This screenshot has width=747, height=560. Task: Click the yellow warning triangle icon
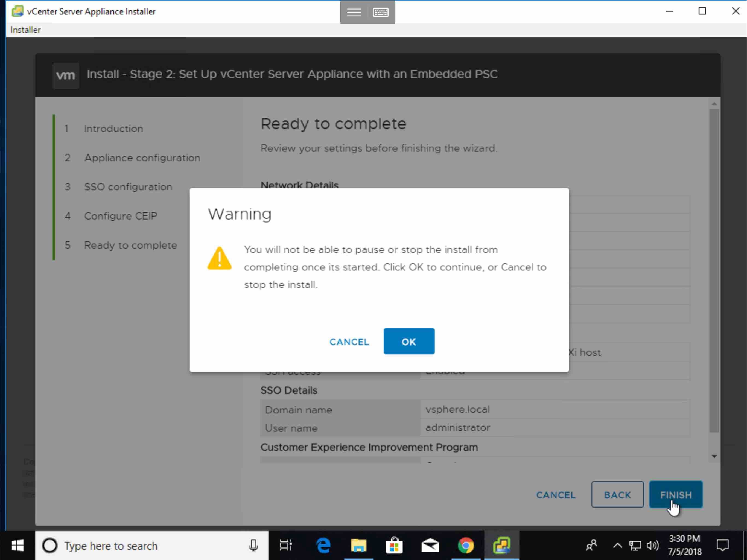[x=220, y=258]
